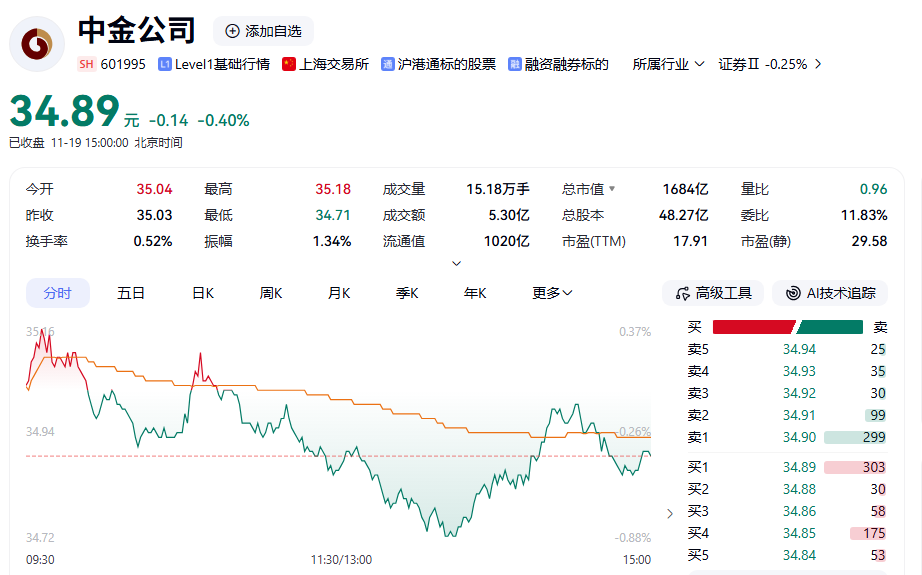
Task: Click the plus icon in 添加自选
Action: [233, 31]
